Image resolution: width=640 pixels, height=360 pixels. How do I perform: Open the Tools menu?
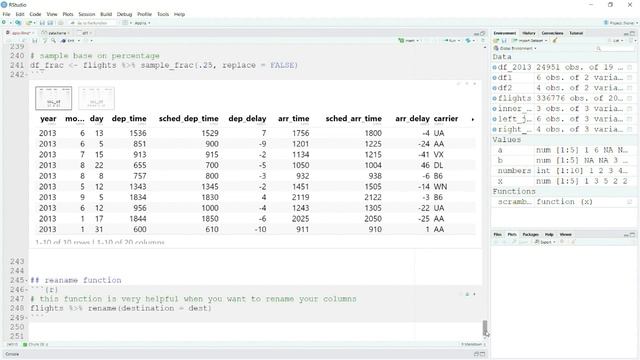coord(163,14)
